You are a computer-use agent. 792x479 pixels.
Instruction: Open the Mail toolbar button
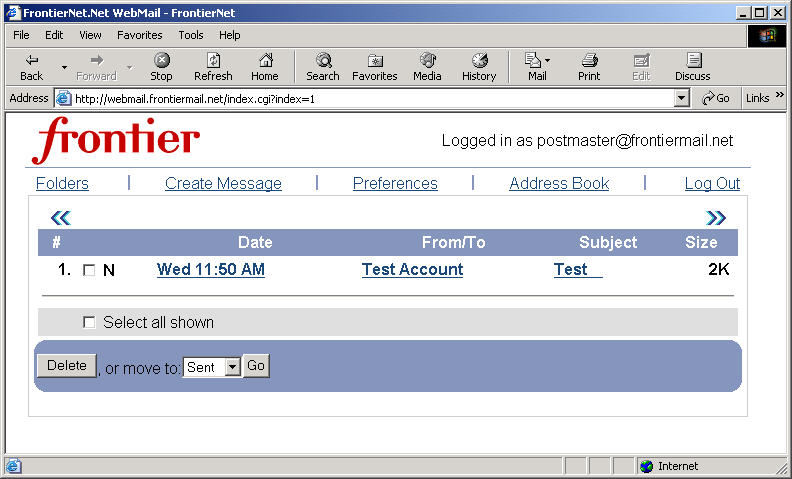[x=537, y=67]
